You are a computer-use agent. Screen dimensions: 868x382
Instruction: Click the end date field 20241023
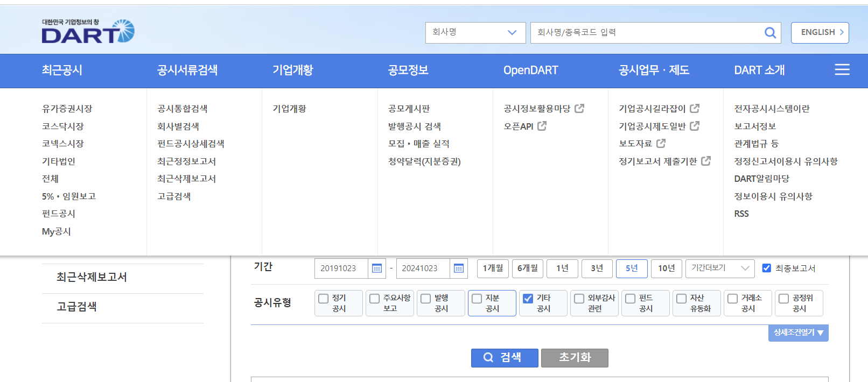coord(423,268)
